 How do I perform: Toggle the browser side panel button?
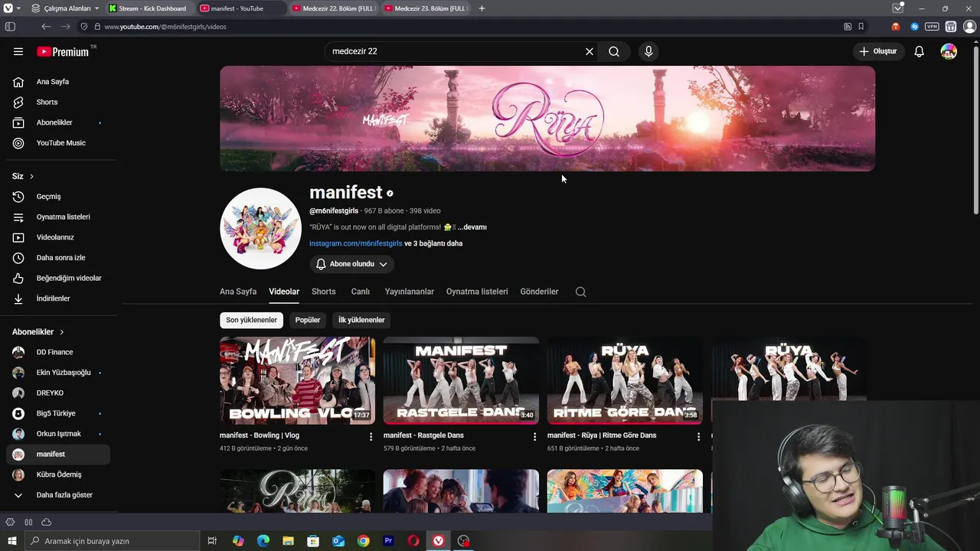point(10,27)
